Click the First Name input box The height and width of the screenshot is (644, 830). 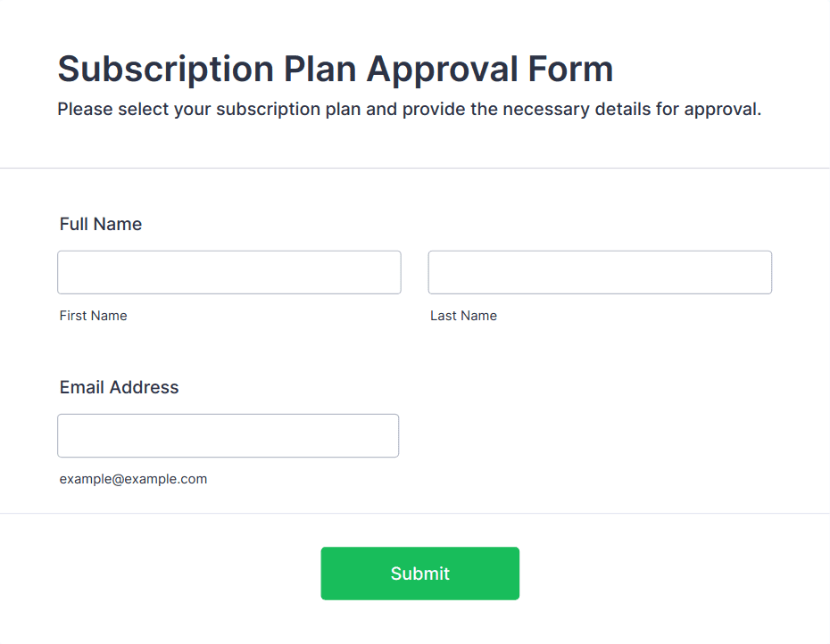click(x=229, y=272)
